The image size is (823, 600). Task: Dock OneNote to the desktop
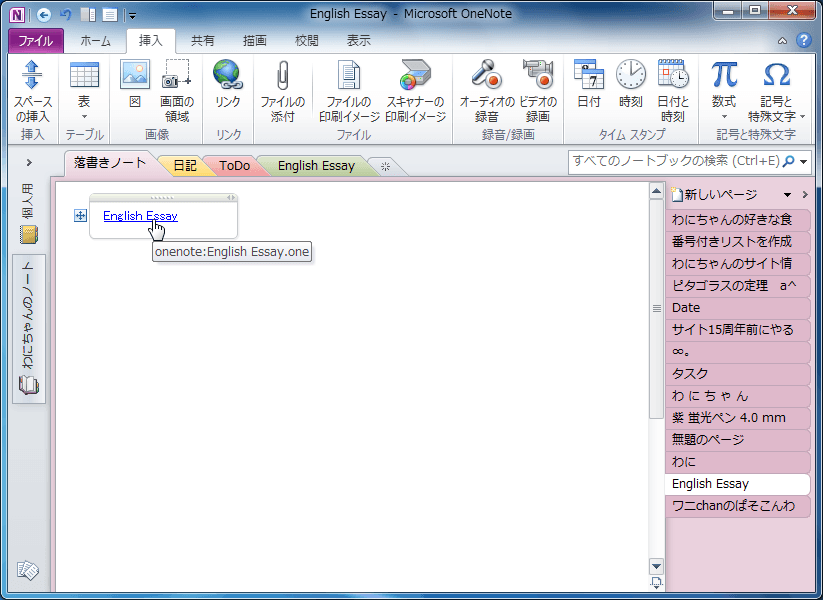pos(88,15)
